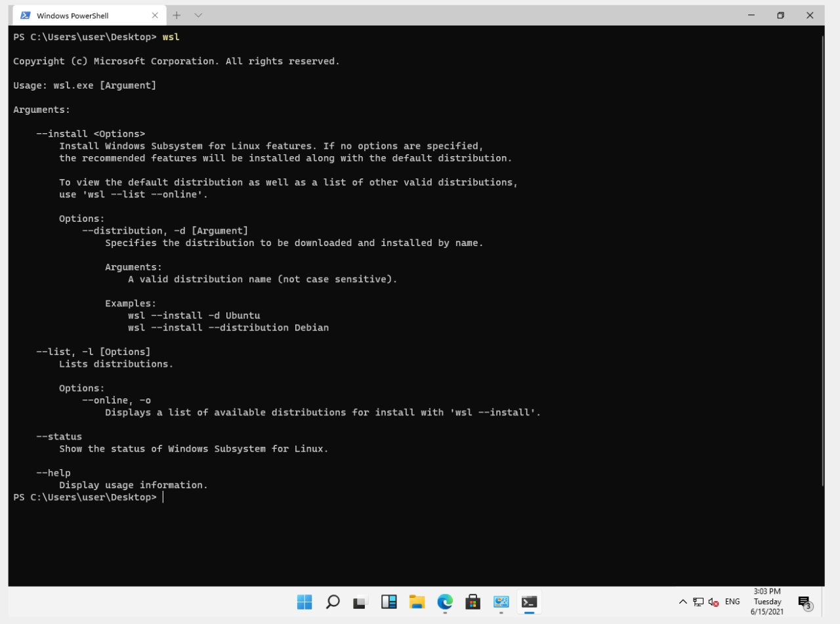Open the 3:03 PM clock and calendar

point(767,602)
